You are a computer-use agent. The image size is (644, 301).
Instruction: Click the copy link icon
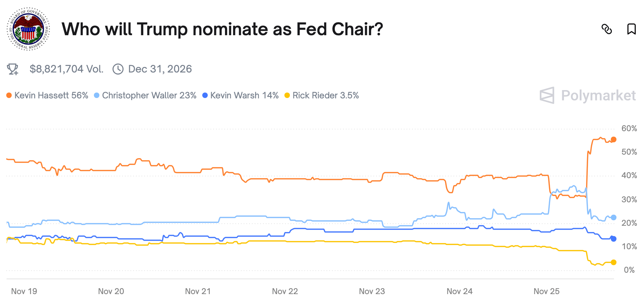pos(606,29)
